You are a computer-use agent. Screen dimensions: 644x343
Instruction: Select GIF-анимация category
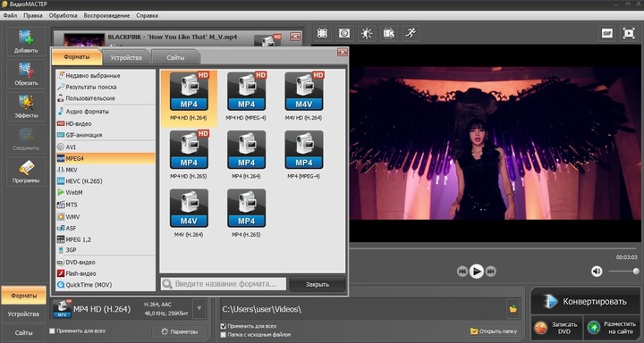pyautogui.click(x=106, y=135)
